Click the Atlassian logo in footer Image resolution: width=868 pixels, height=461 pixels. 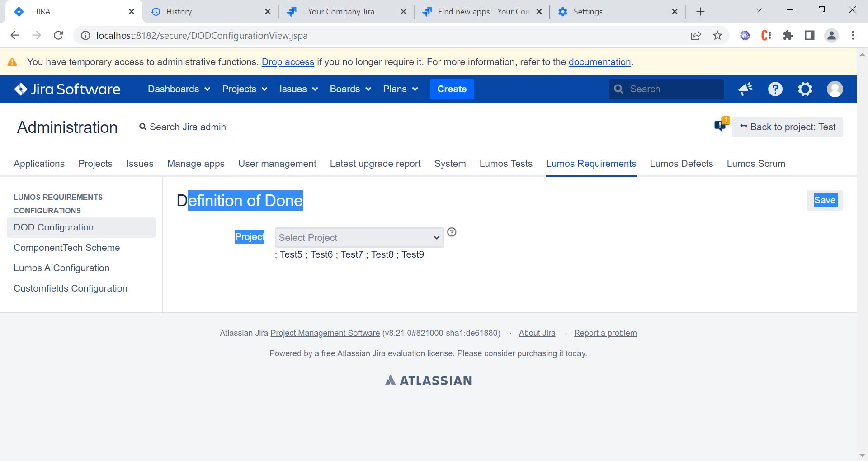coord(428,381)
